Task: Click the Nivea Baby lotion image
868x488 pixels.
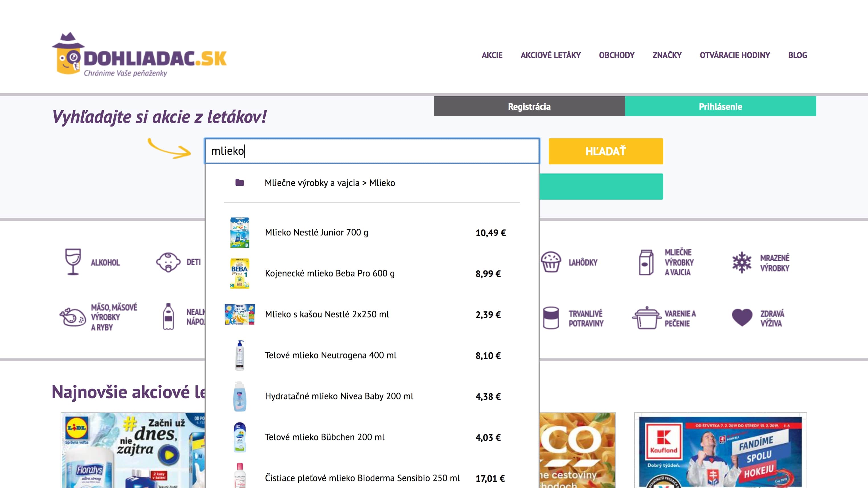Action: (240, 396)
